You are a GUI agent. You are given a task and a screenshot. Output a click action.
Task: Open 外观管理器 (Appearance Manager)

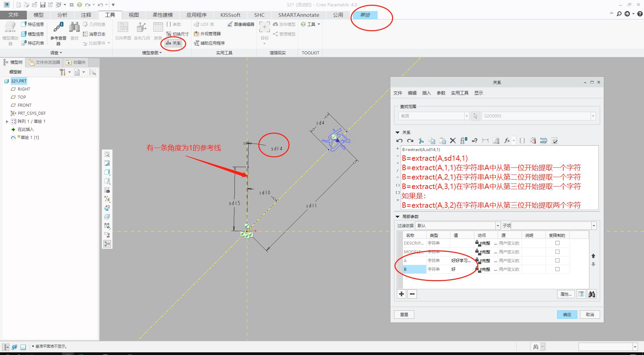207,34
